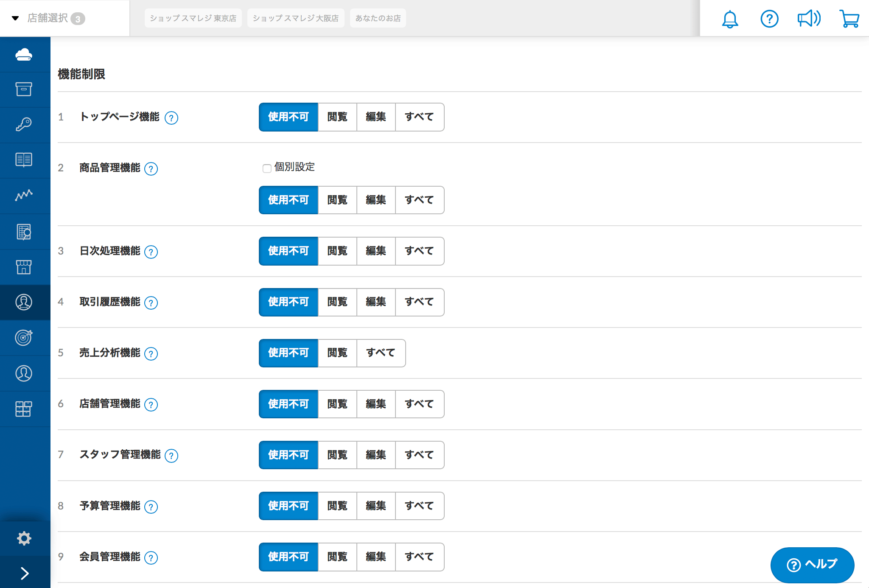Set トップページ機能 to すべて
This screenshot has width=869, height=588.
419,117
